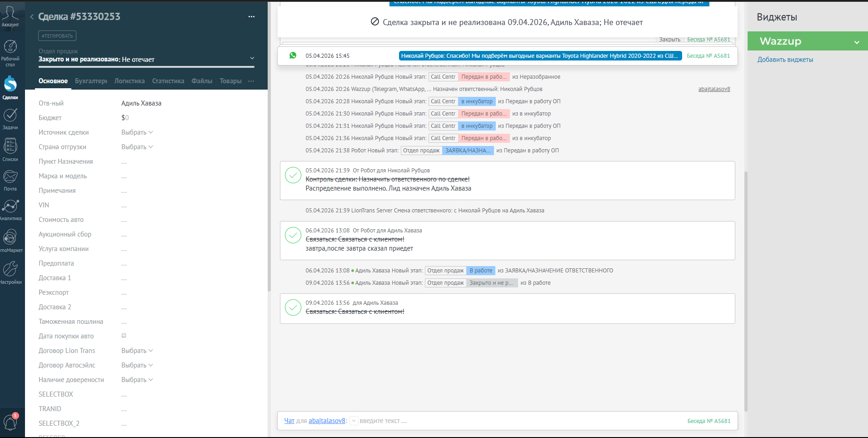Open Договор Lion Trans Выбрать dropdown
Screen dimensions: 868x438
(x=137, y=351)
